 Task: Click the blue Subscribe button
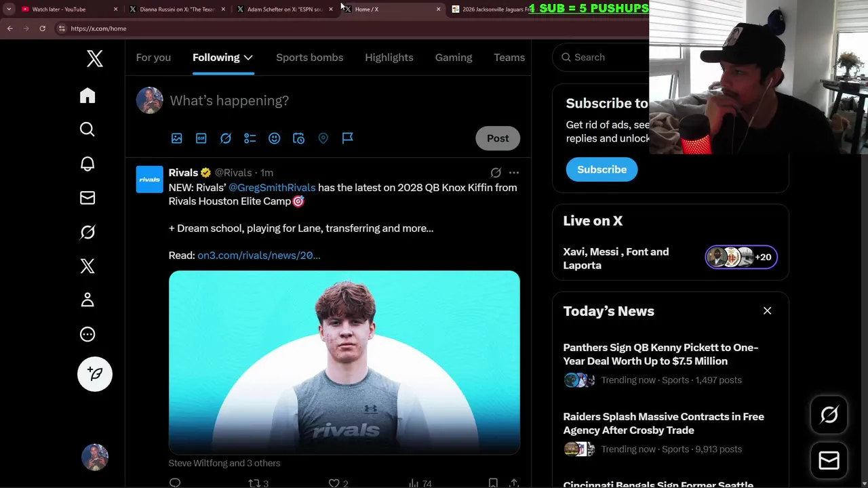[x=602, y=169]
